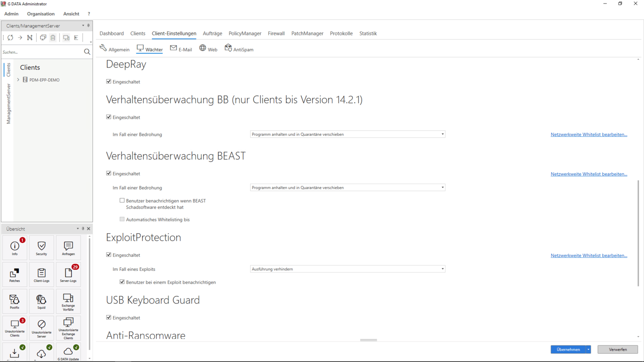Open the Info tile in Übersicht
This screenshot has height=362, width=644.
coord(15,248)
